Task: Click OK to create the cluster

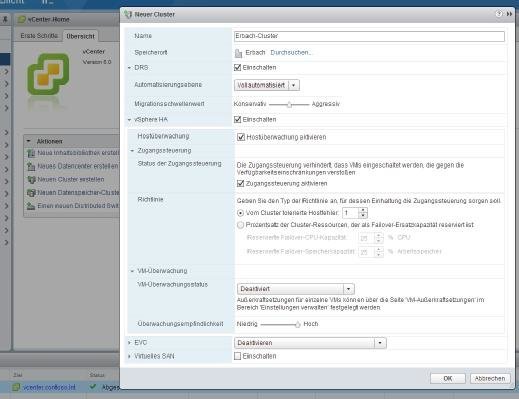Action: [x=448, y=378]
